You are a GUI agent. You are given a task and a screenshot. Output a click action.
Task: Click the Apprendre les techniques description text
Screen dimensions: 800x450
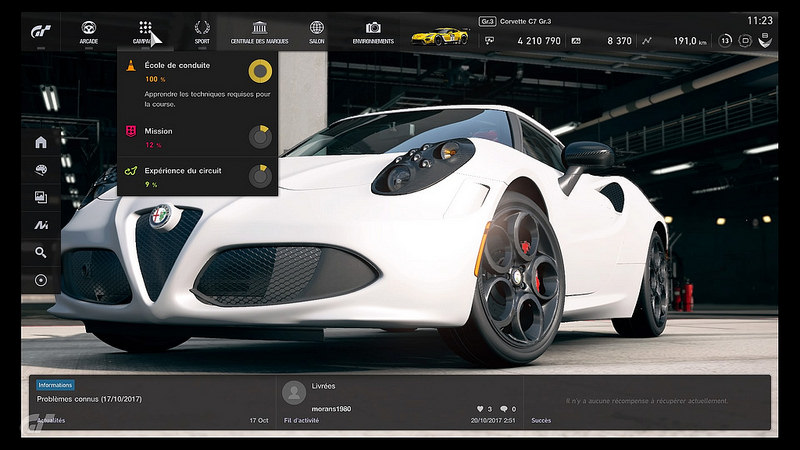[x=207, y=99]
